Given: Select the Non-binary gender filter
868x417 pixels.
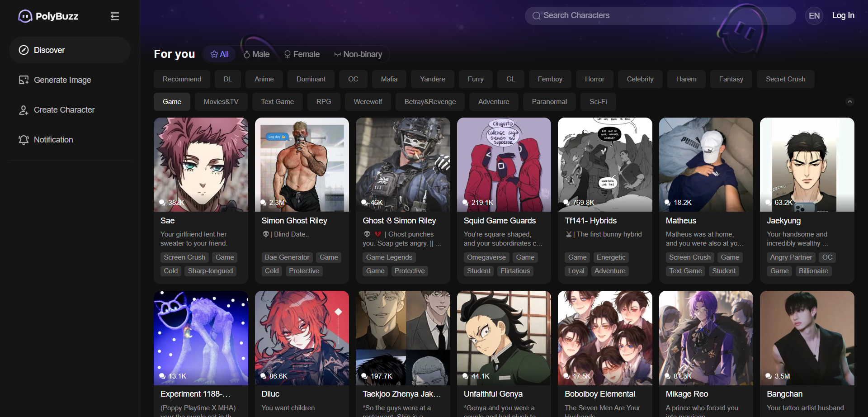Looking at the screenshot, I should click(x=358, y=54).
